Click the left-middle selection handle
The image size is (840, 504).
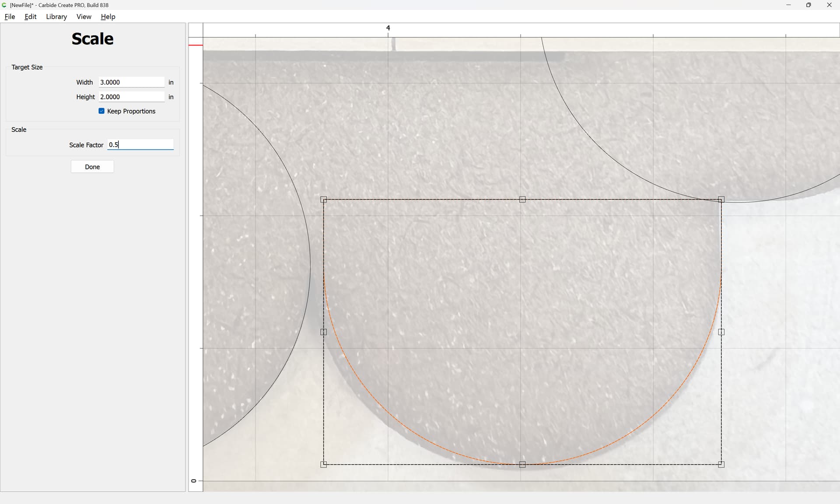324,332
